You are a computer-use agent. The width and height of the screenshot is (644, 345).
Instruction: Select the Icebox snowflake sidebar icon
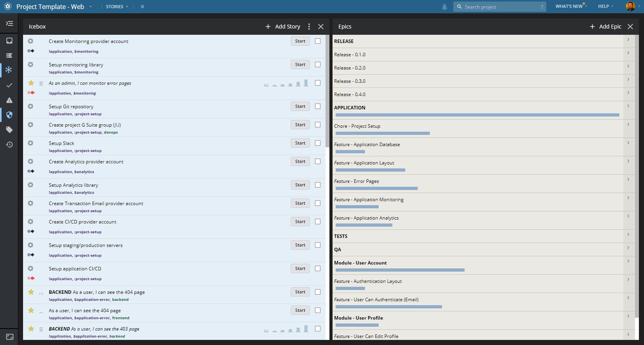(9, 70)
